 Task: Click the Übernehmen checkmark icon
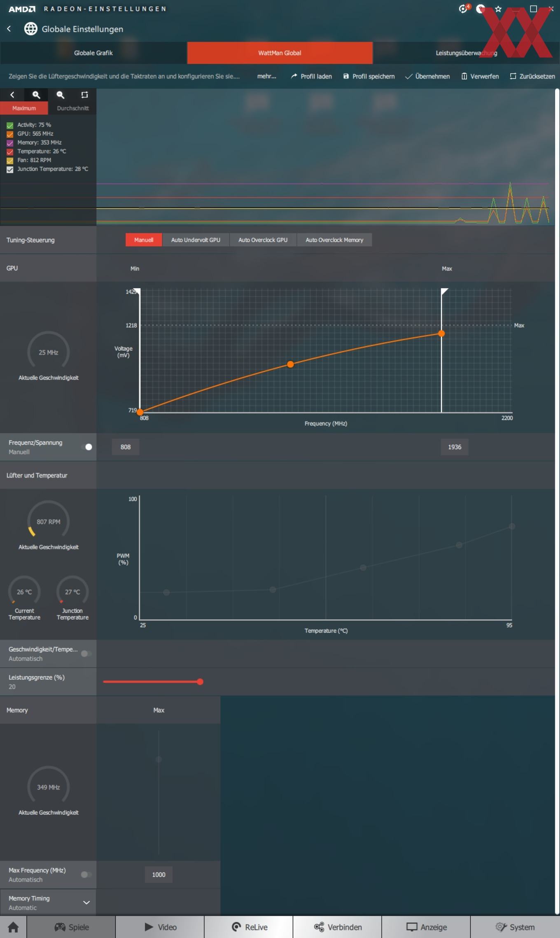[408, 76]
